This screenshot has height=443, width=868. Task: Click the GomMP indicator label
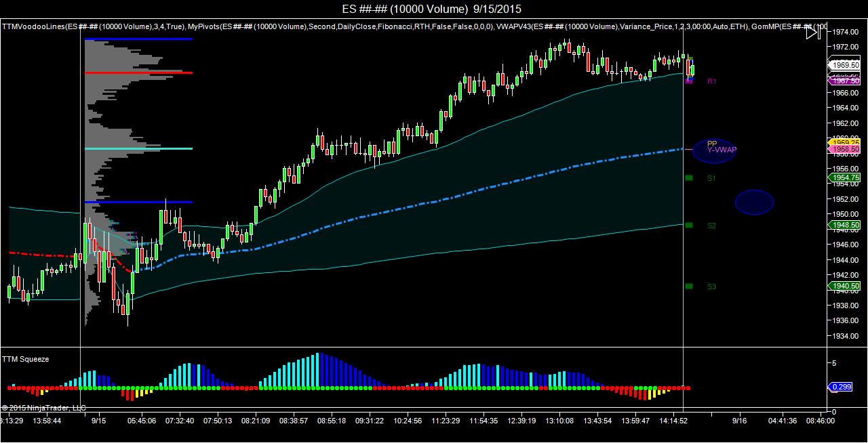click(789, 27)
